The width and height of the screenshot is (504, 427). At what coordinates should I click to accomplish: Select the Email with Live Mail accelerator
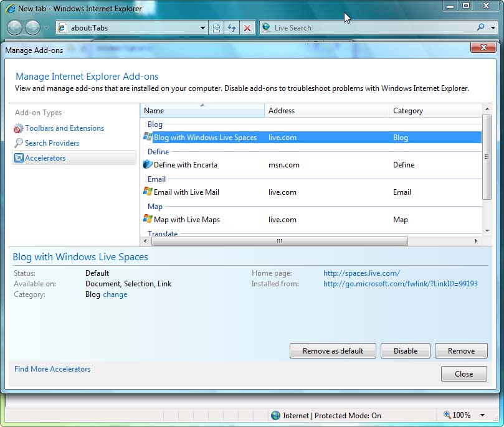(x=186, y=192)
